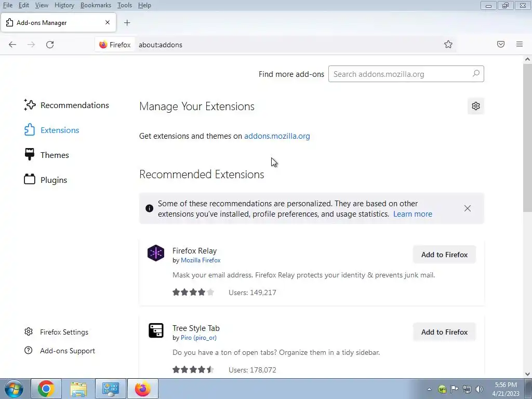Click the vertical scrollbar thumb

[x=527, y=137]
